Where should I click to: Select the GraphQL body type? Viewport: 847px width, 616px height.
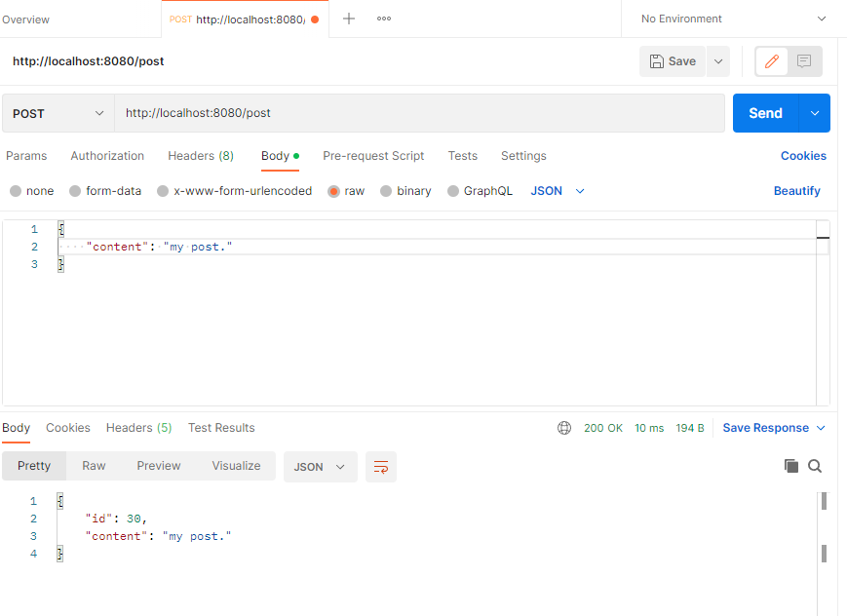point(480,191)
